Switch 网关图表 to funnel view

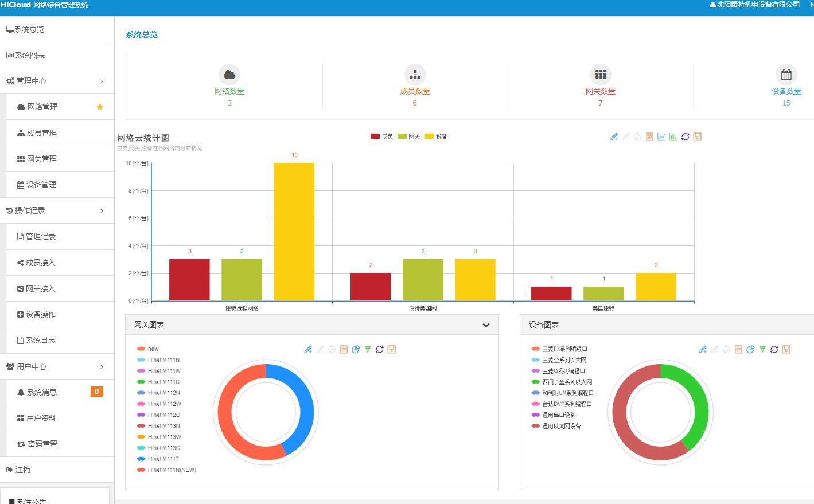pyautogui.click(x=368, y=349)
